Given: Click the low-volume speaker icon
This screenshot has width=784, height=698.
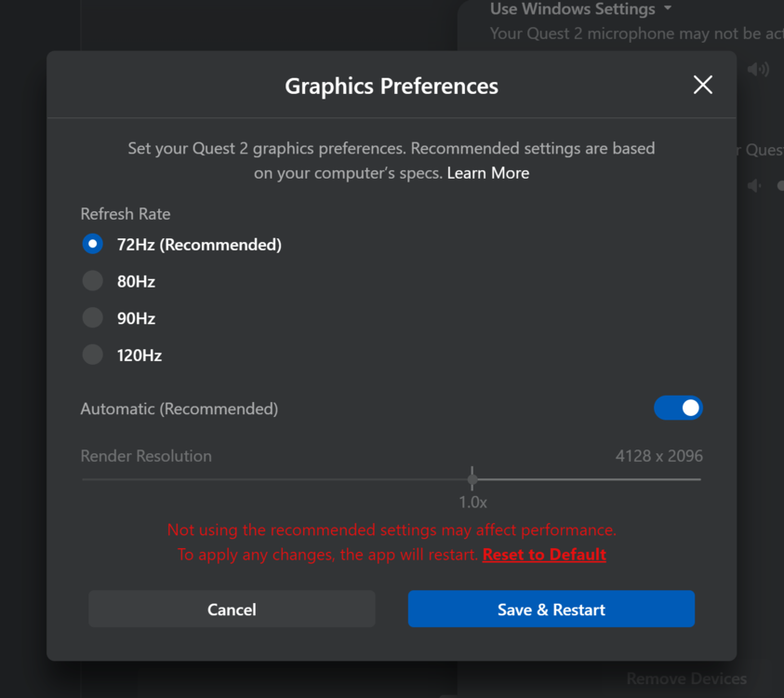Looking at the screenshot, I should 754,186.
